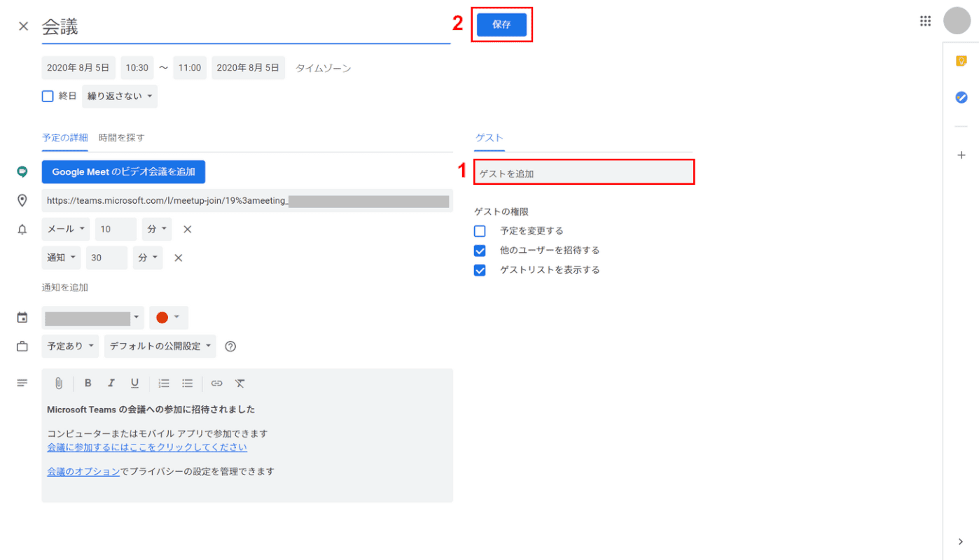Click the location pin icon
The width and height of the screenshot is (979, 560).
[22, 200]
